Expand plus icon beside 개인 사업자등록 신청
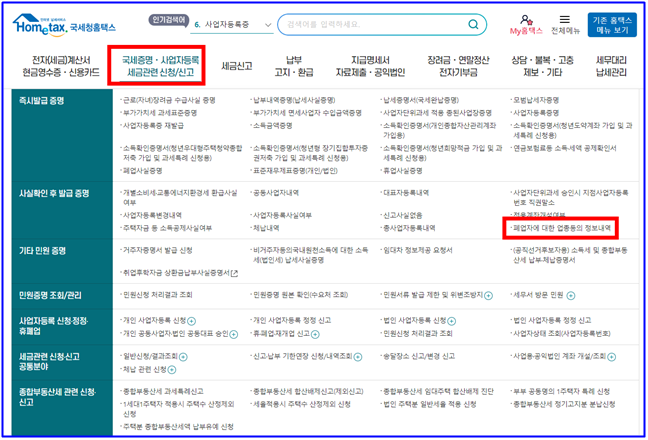This screenshot has height=440, width=648. coord(191,321)
